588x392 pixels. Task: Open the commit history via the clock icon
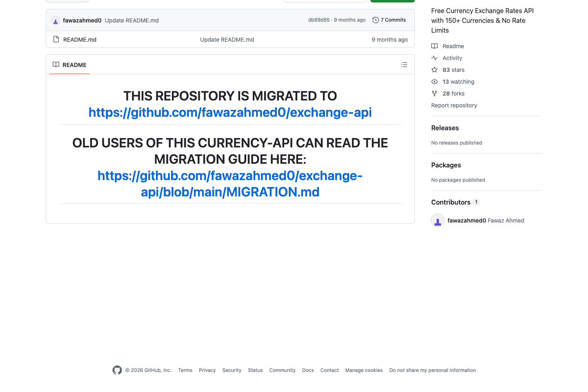click(375, 20)
